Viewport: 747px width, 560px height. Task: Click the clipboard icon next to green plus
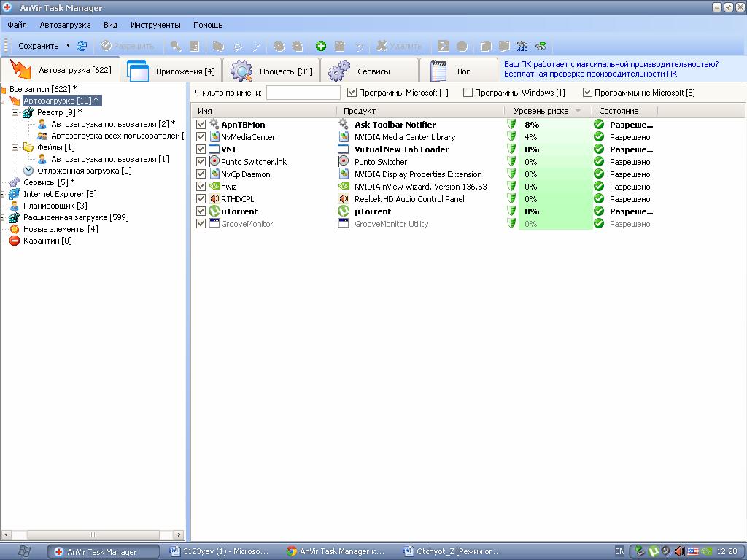point(340,46)
